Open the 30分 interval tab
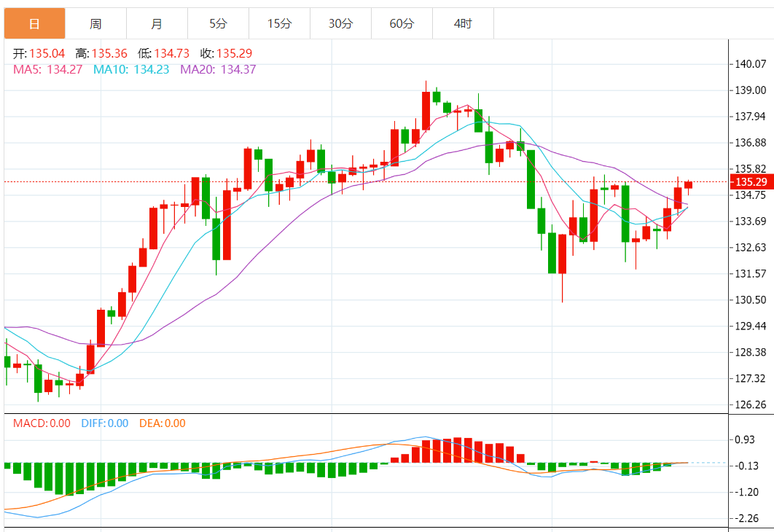The height and width of the screenshot is (532, 774). click(340, 23)
